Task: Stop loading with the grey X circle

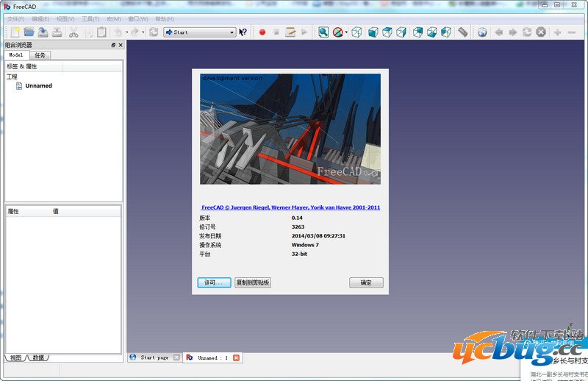Action: [541, 32]
